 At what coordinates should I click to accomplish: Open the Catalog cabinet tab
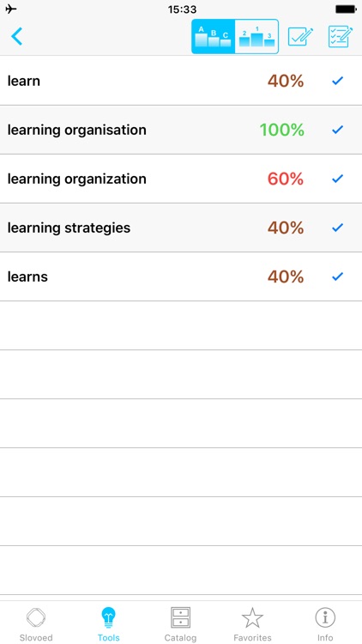[181, 623]
